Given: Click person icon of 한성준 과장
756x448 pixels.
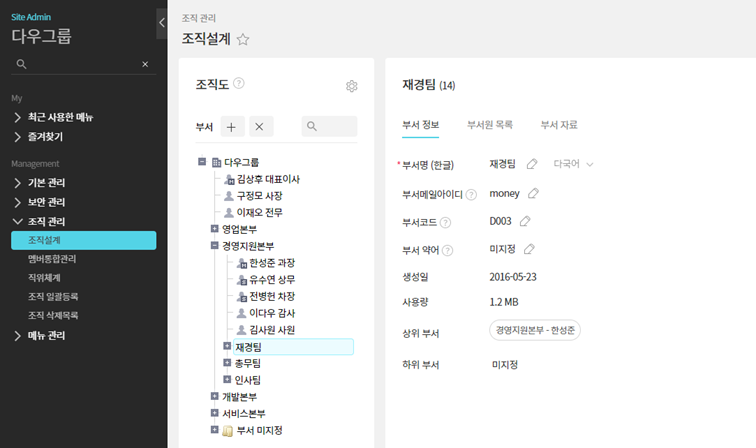Looking at the screenshot, I should tap(242, 263).
